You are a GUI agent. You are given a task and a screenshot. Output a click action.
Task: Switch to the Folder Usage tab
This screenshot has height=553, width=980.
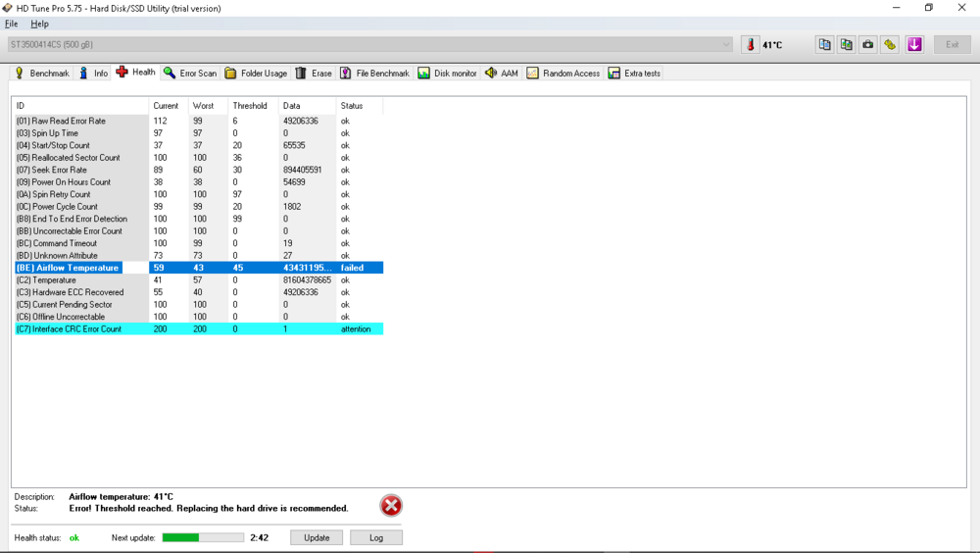click(x=256, y=74)
